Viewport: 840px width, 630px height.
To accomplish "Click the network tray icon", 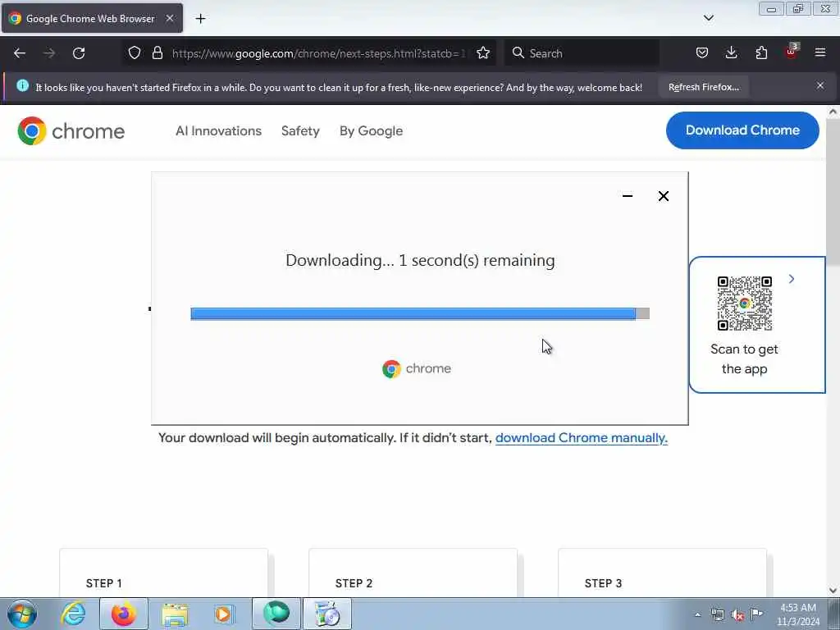I will [718, 614].
